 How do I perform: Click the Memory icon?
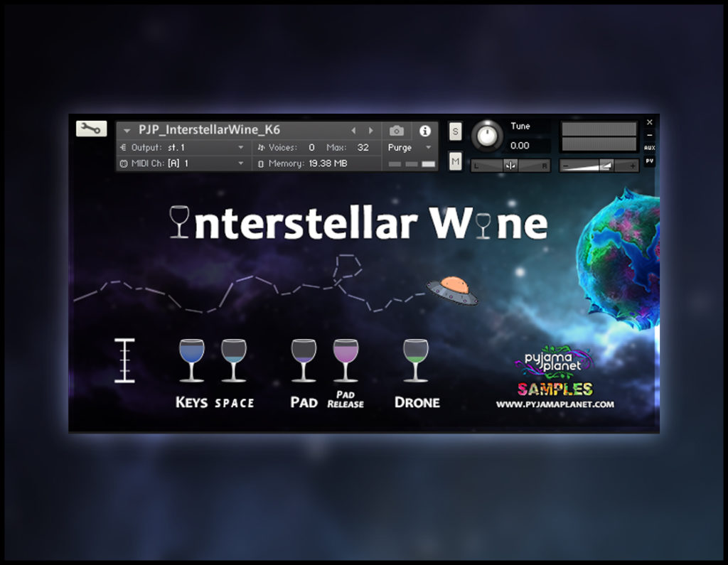click(x=260, y=163)
